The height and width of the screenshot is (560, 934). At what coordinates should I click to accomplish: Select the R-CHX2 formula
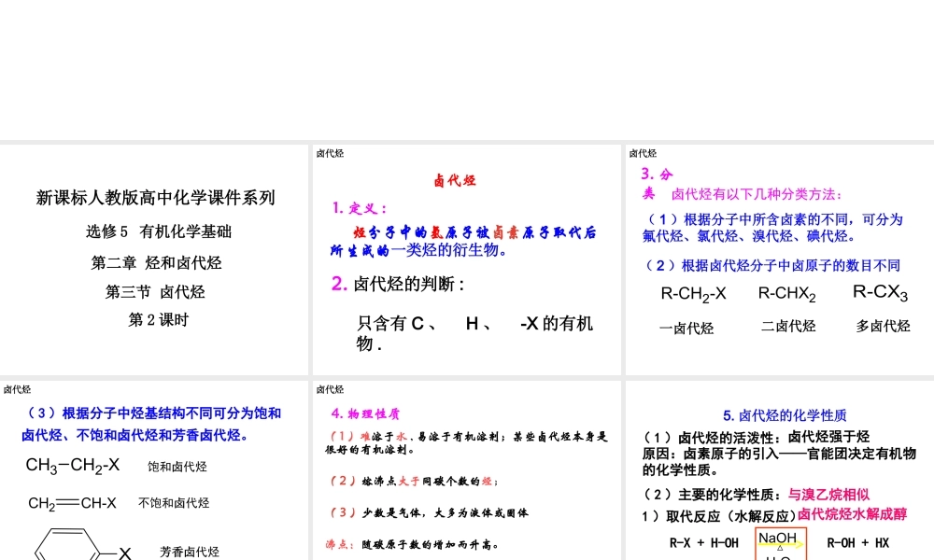(786, 294)
